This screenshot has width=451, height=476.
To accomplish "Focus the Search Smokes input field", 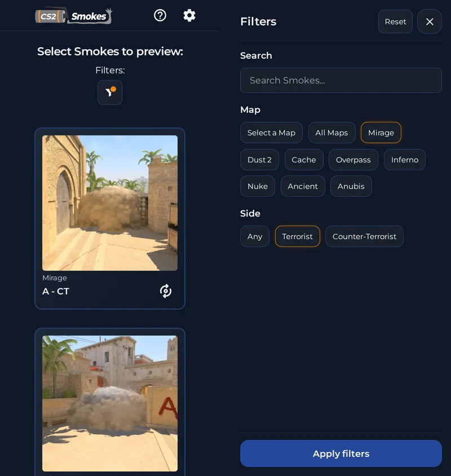I will point(341,81).
